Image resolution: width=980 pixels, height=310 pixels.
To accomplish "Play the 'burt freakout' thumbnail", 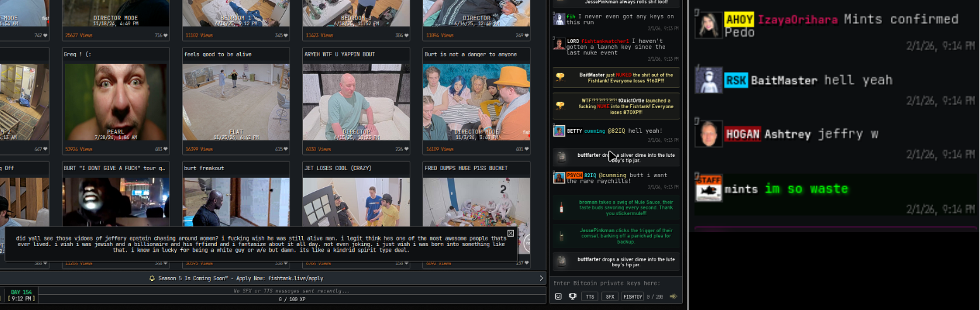I will tap(236, 202).
